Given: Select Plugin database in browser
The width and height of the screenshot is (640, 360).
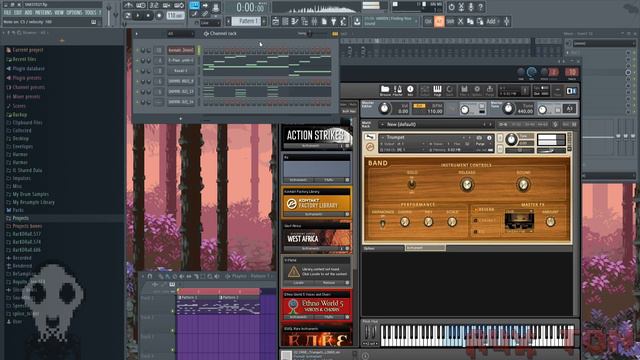Looking at the screenshot, I should point(29,69).
